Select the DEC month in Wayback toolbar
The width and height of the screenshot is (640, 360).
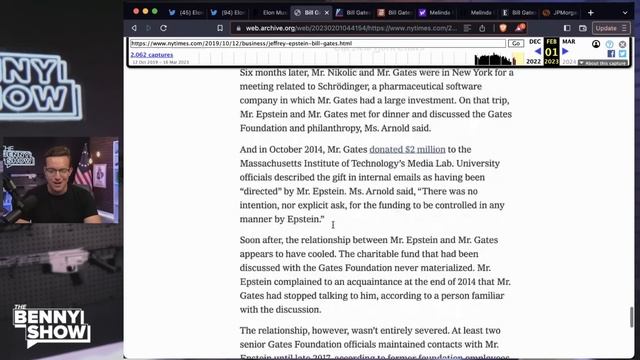tap(535, 42)
